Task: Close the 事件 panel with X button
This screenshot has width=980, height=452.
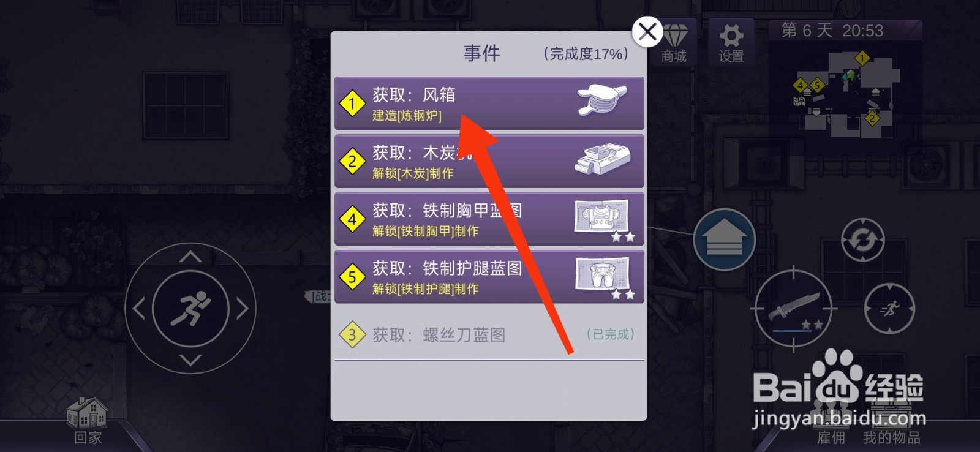Action: [x=647, y=31]
